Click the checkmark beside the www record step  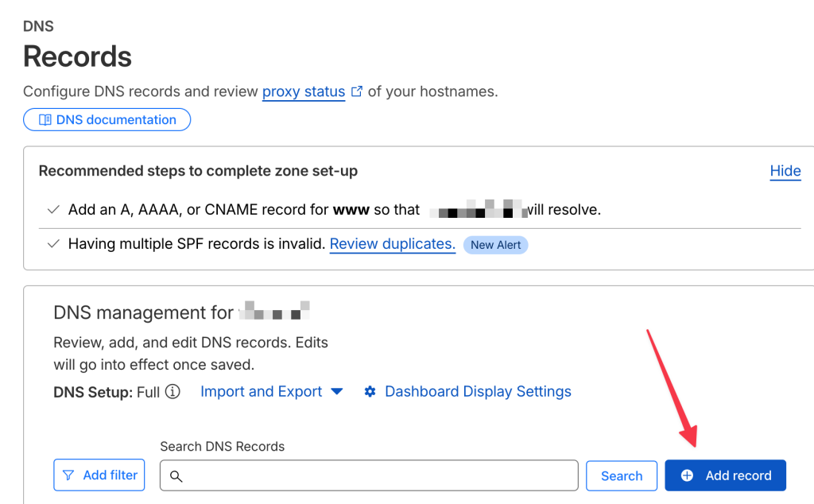click(x=53, y=210)
